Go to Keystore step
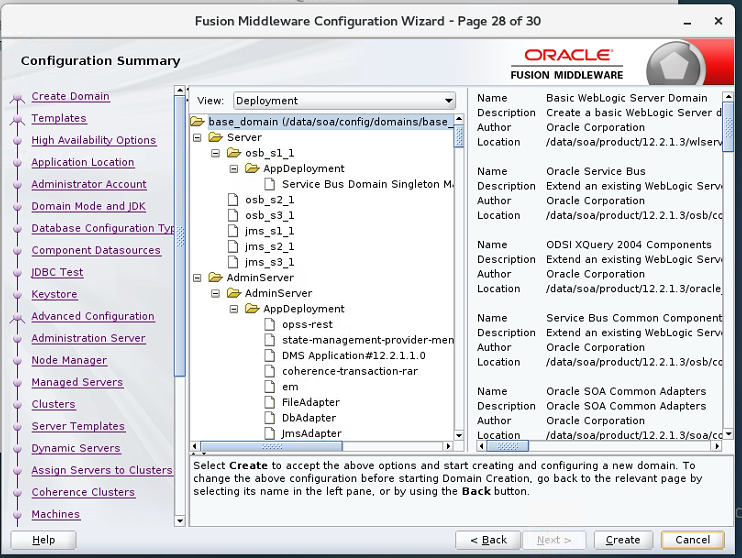Image resolution: width=742 pixels, height=558 pixels. click(54, 294)
